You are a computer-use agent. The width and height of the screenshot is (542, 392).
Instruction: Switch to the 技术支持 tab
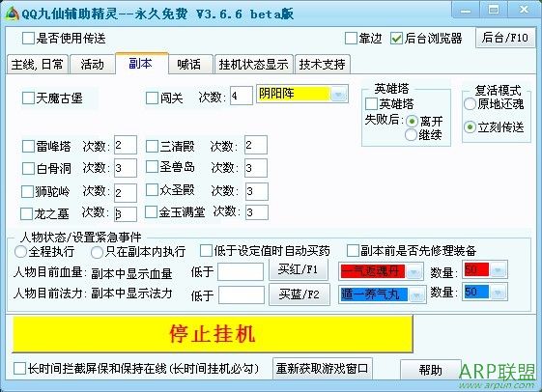coord(322,65)
